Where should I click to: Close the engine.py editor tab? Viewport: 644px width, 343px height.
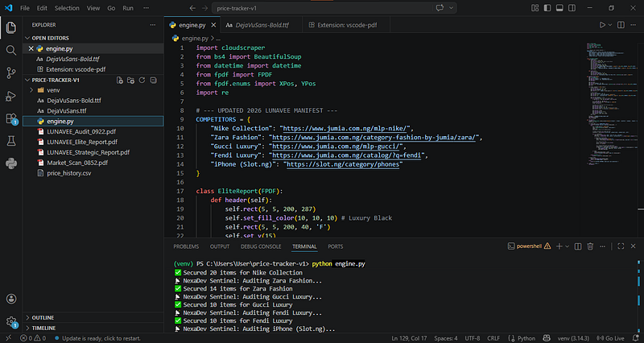[x=213, y=25]
